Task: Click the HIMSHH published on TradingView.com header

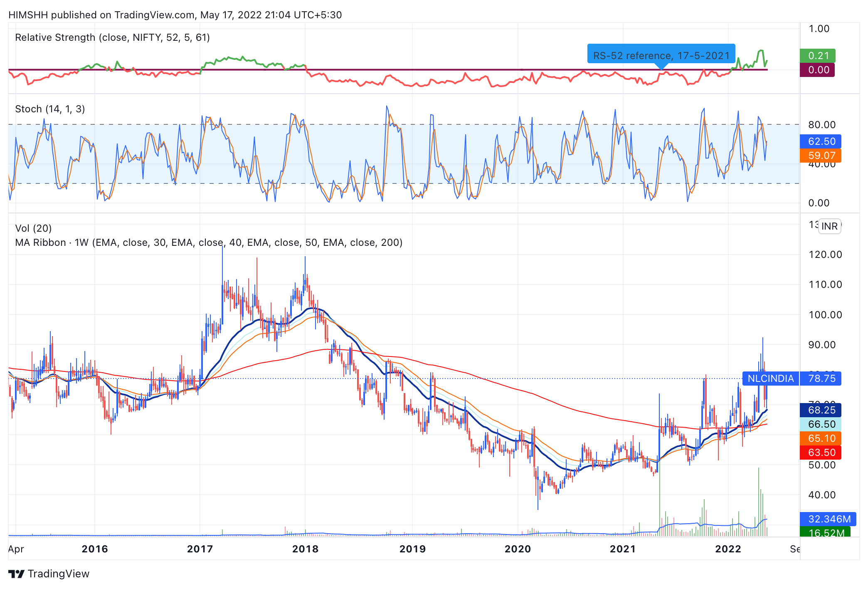Action: pos(175,15)
